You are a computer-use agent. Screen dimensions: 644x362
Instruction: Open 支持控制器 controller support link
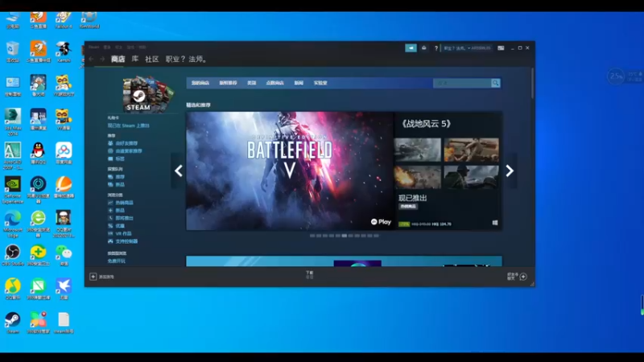(126, 241)
